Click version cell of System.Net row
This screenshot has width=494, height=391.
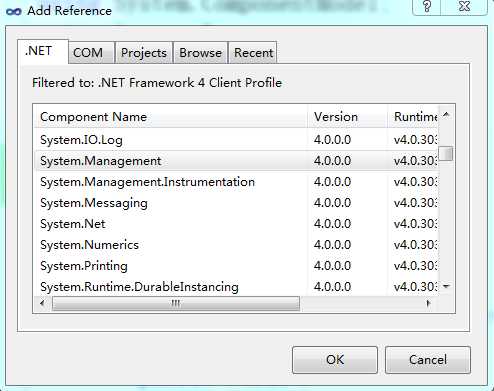pyautogui.click(x=332, y=224)
